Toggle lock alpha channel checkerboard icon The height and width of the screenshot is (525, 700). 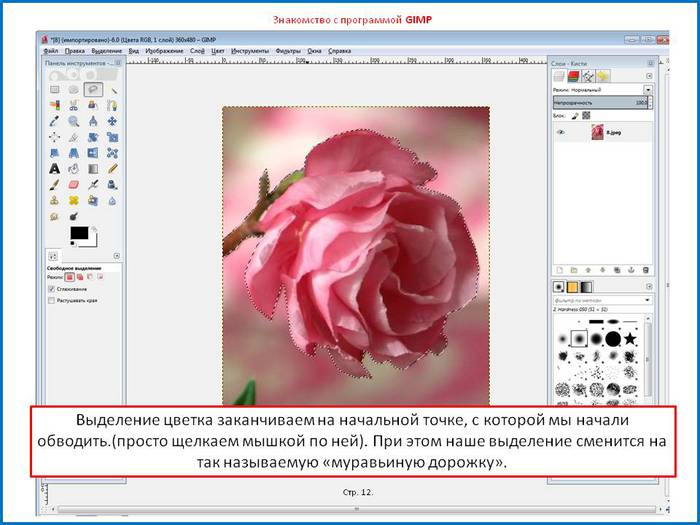pyautogui.click(x=586, y=116)
